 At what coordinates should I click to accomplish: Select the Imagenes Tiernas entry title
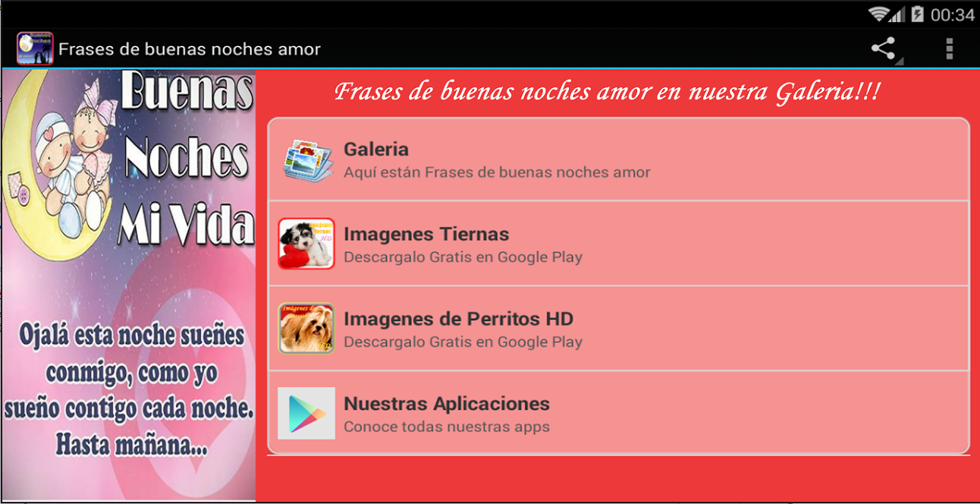(427, 234)
